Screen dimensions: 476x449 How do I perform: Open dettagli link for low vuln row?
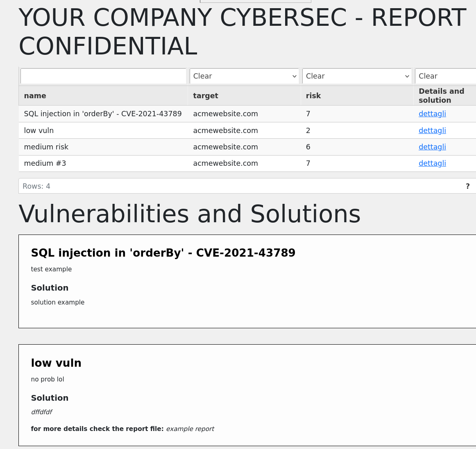coord(432,131)
